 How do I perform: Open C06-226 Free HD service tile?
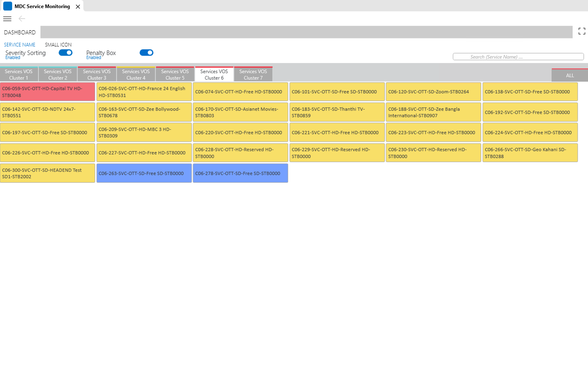point(47,153)
